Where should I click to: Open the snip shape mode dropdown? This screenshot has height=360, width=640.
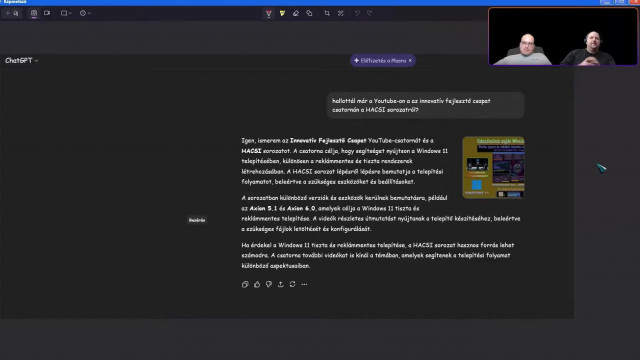[66, 13]
